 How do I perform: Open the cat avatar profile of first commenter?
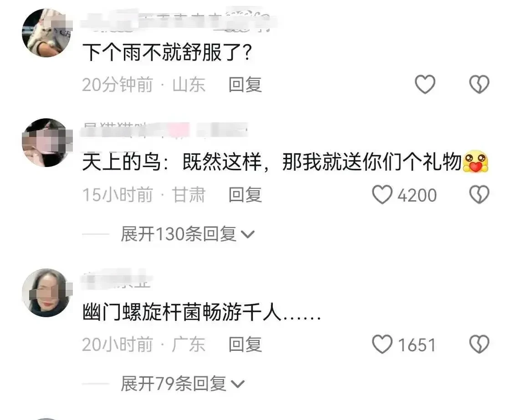pos(46,33)
